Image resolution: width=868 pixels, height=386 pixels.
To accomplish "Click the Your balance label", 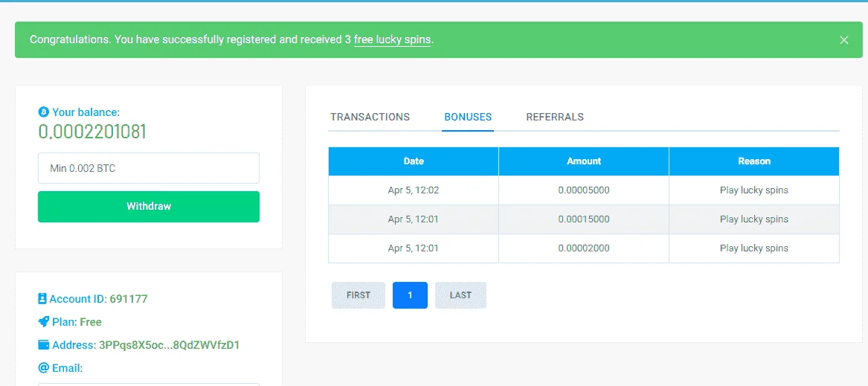I will (86, 112).
